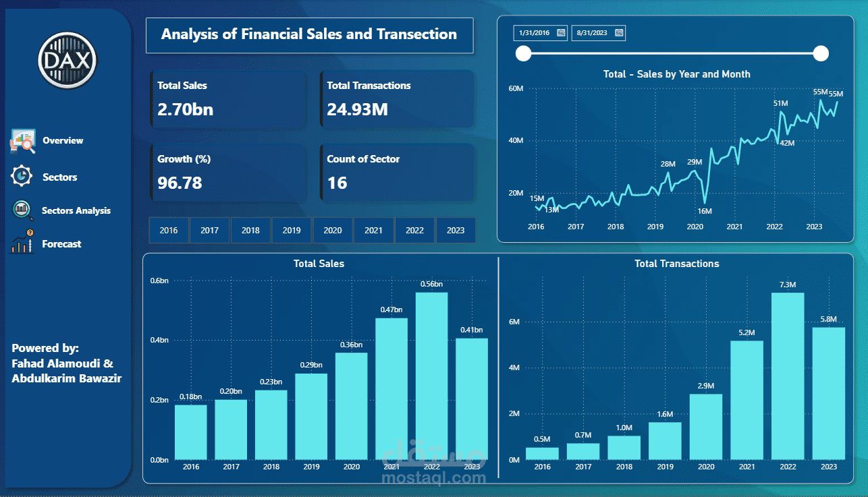Click the 5.8M data label
The width and height of the screenshot is (868, 497).
(828, 319)
